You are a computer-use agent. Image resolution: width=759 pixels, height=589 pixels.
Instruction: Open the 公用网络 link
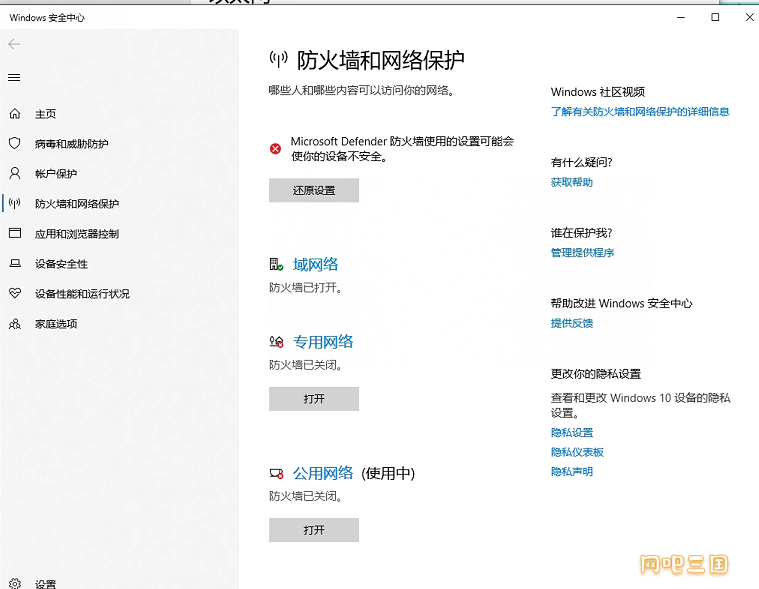tap(323, 473)
